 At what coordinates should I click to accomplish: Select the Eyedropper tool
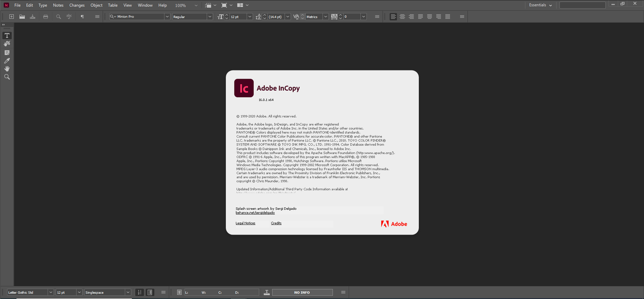point(7,60)
